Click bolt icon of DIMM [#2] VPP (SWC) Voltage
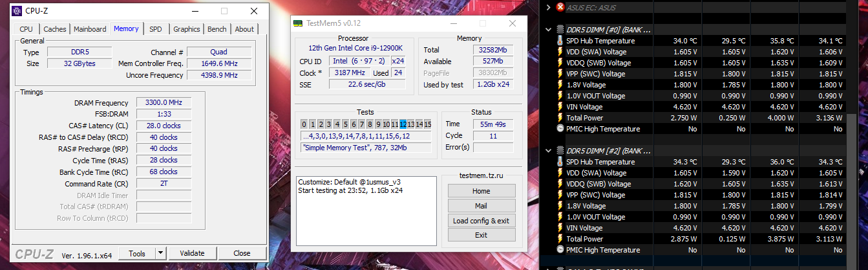The width and height of the screenshot is (868, 270). (560, 195)
